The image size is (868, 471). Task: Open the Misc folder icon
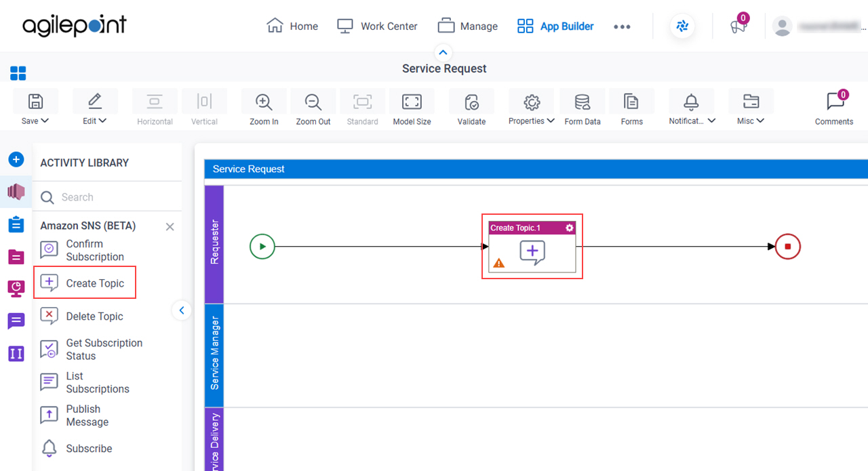pos(751,102)
